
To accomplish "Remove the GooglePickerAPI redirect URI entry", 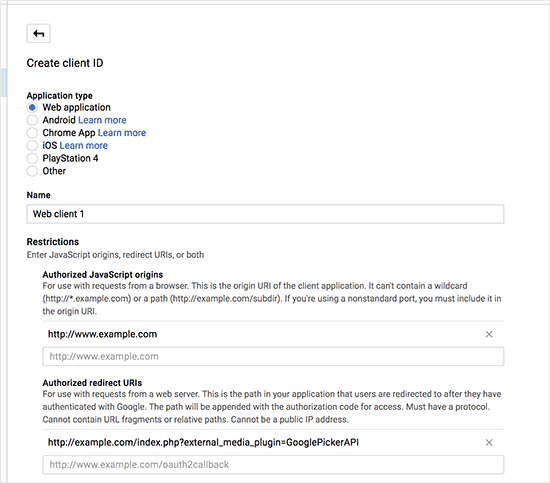I will point(489,443).
